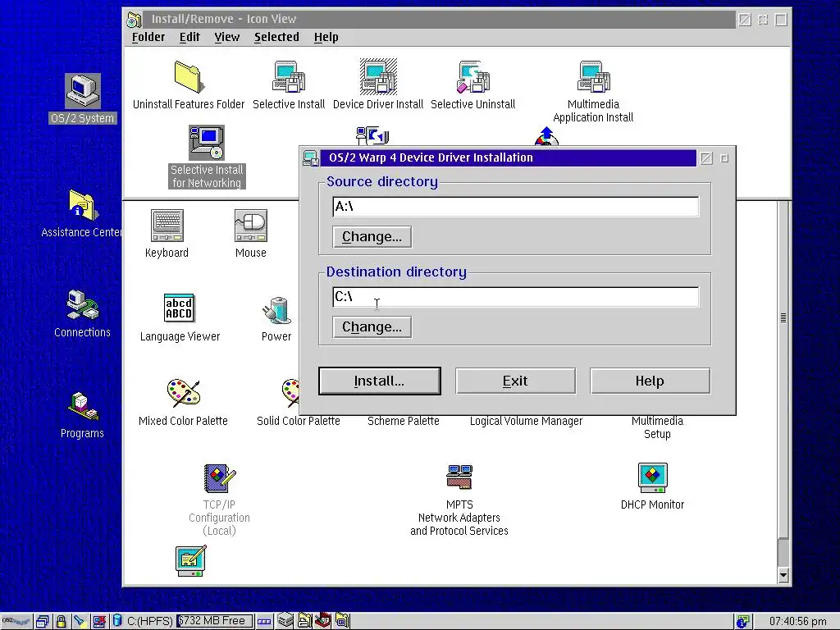The height and width of the screenshot is (630, 840).
Task: Open the window list icon in WarpCenter
Action: tap(43, 622)
